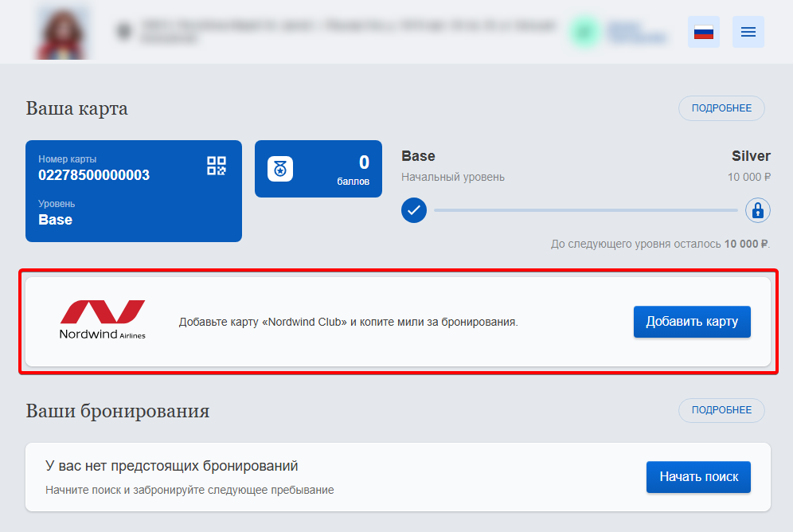Open card details via ПОДРОБНЕЕ button
793x532 pixels.
point(721,108)
